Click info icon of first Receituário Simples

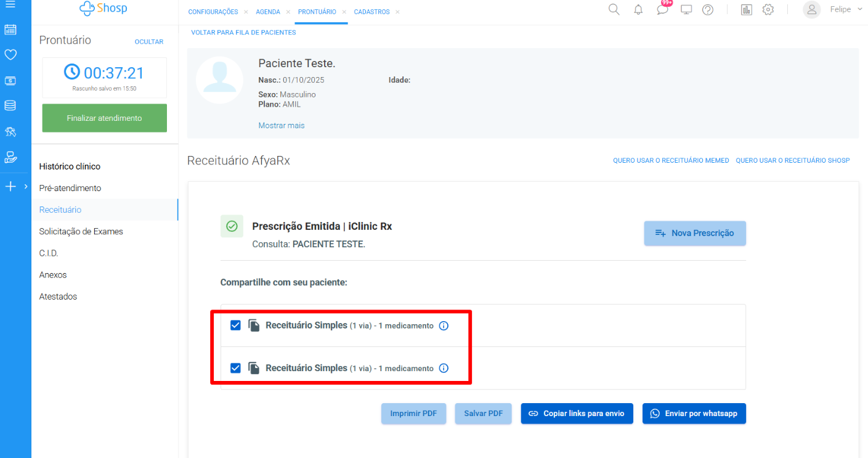coord(444,325)
